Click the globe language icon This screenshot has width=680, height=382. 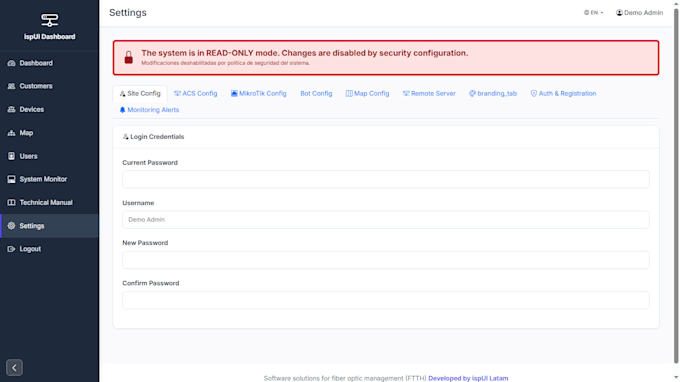tap(586, 13)
